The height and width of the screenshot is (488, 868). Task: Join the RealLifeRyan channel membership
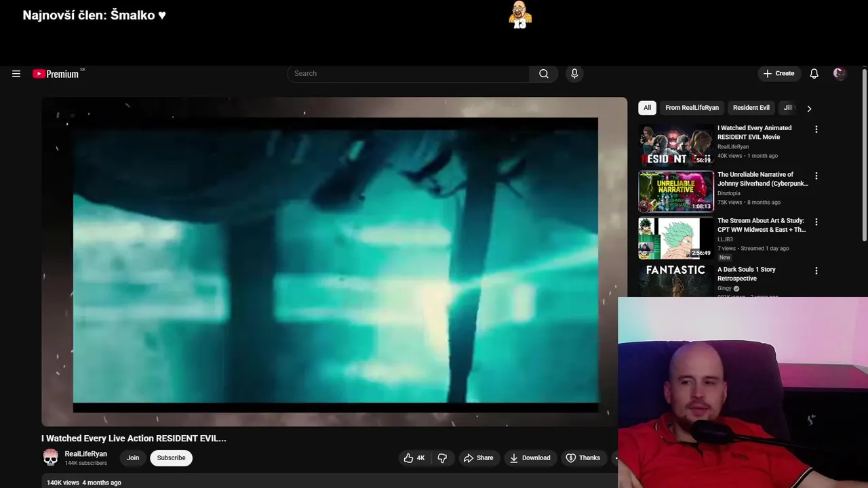(133, 458)
